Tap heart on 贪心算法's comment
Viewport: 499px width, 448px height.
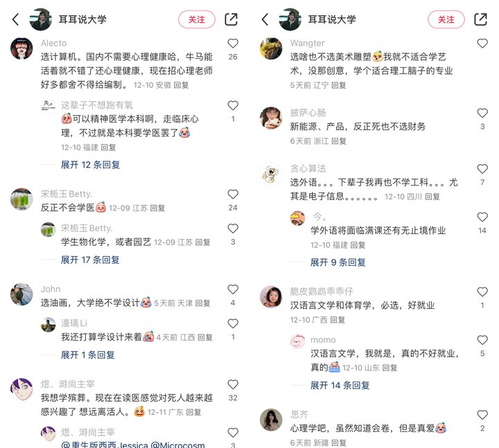point(482,169)
